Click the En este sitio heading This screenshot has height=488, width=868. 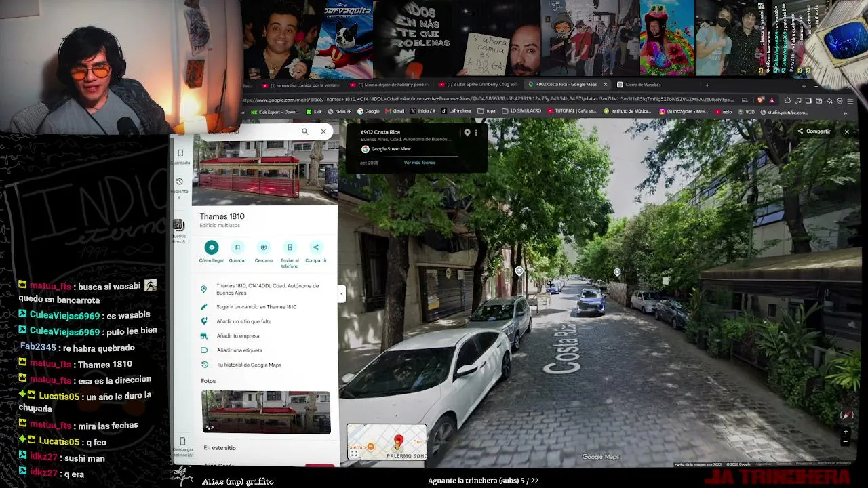point(220,448)
